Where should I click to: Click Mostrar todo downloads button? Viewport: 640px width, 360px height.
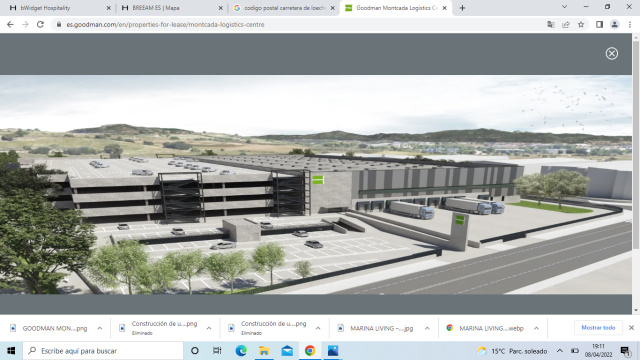[x=598, y=328]
